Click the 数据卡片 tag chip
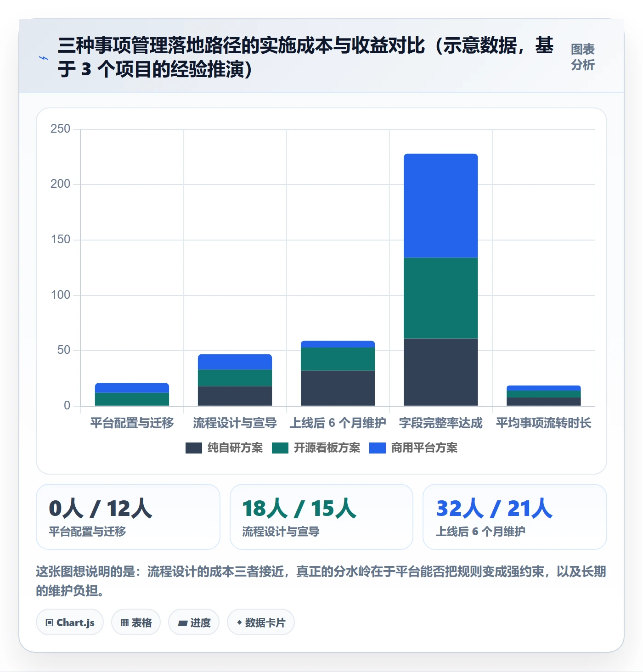This screenshot has height=672, width=643. (x=261, y=622)
